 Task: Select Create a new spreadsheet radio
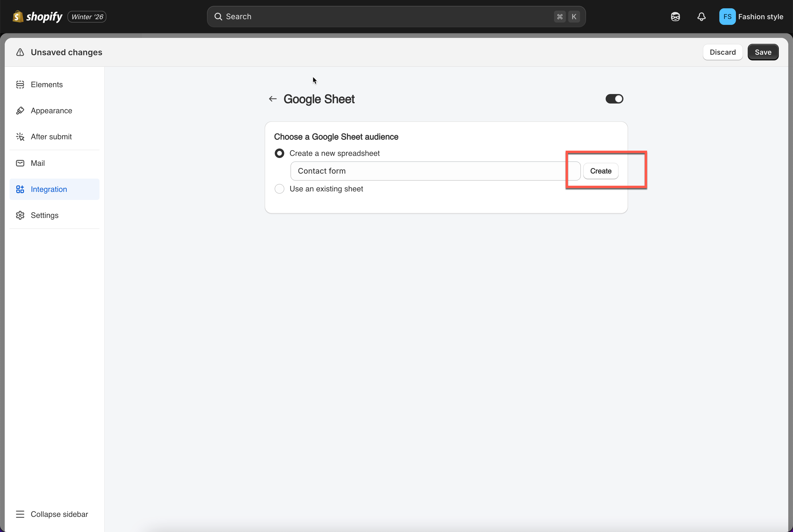tap(279, 153)
